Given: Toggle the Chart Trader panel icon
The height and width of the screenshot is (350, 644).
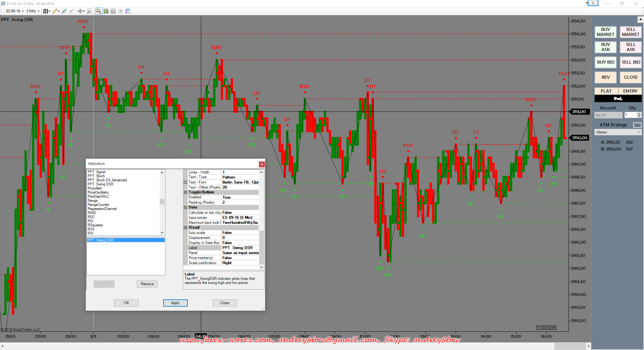Looking at the screenshot, I should coord(99,11).
